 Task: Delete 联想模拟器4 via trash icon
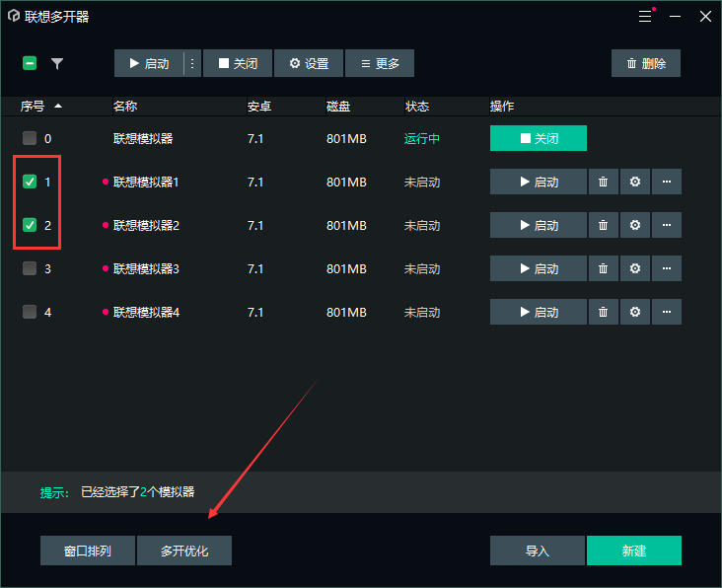tap(604, 312)
